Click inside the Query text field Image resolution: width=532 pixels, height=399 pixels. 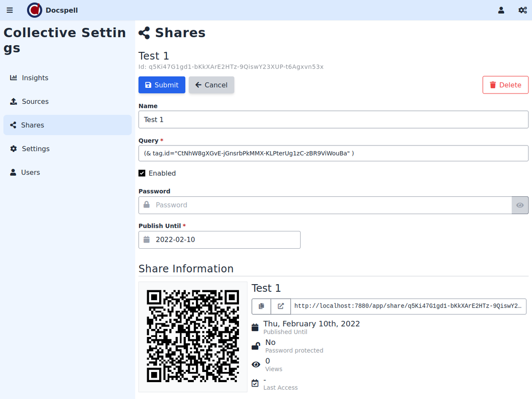(333, 153)
